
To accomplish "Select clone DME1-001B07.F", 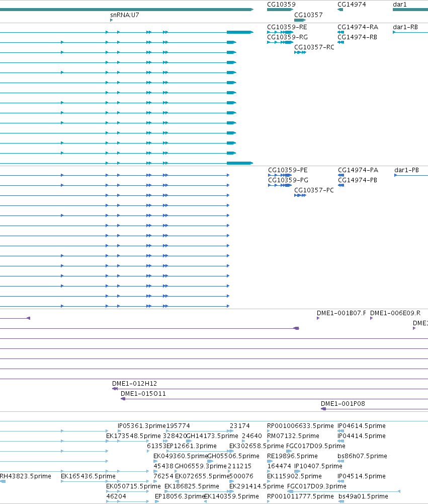I will pos(341,313).
